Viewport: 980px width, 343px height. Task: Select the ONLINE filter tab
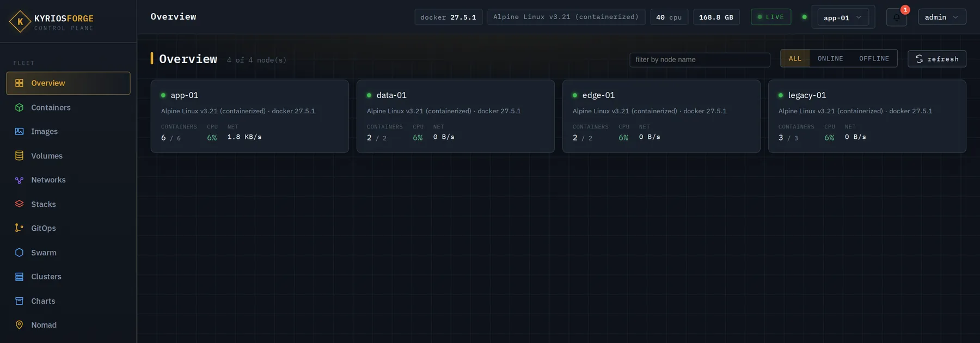pos(830,59)
